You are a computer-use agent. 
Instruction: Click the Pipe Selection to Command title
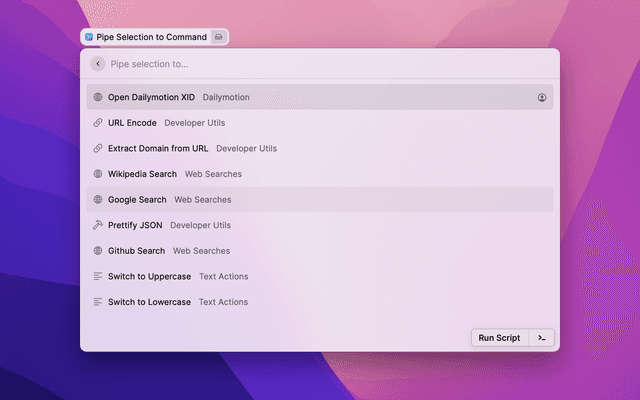(x=151, y=37)
